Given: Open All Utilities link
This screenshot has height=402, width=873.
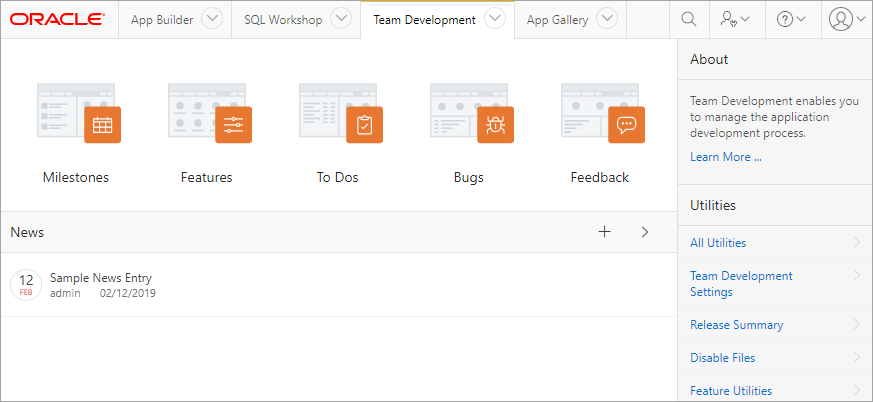Looking at the screenshot, I should pos(718,243).
